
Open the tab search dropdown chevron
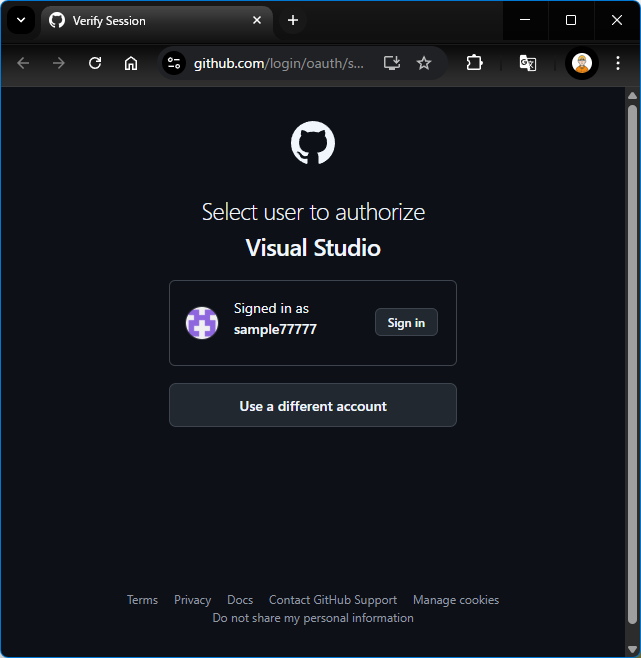21,20
